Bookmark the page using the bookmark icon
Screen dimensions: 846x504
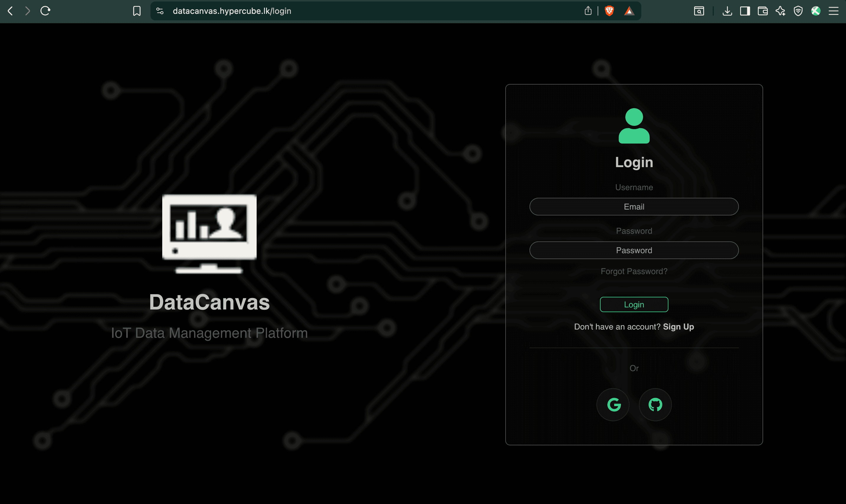136,11
